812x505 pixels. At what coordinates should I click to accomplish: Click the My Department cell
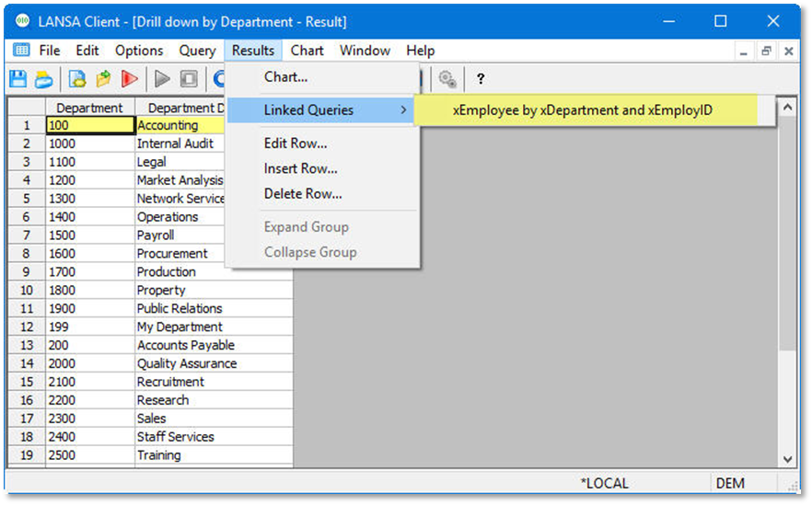click(x=214, y=327)
